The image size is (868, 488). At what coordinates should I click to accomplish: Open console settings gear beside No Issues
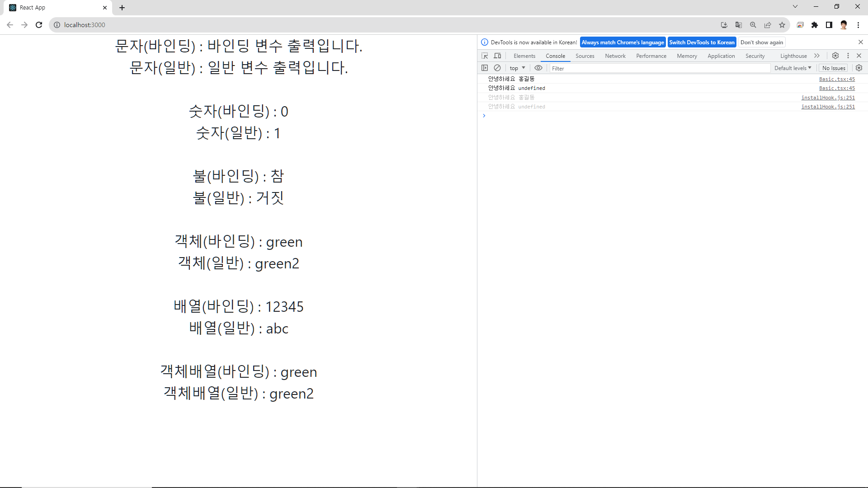859,68
